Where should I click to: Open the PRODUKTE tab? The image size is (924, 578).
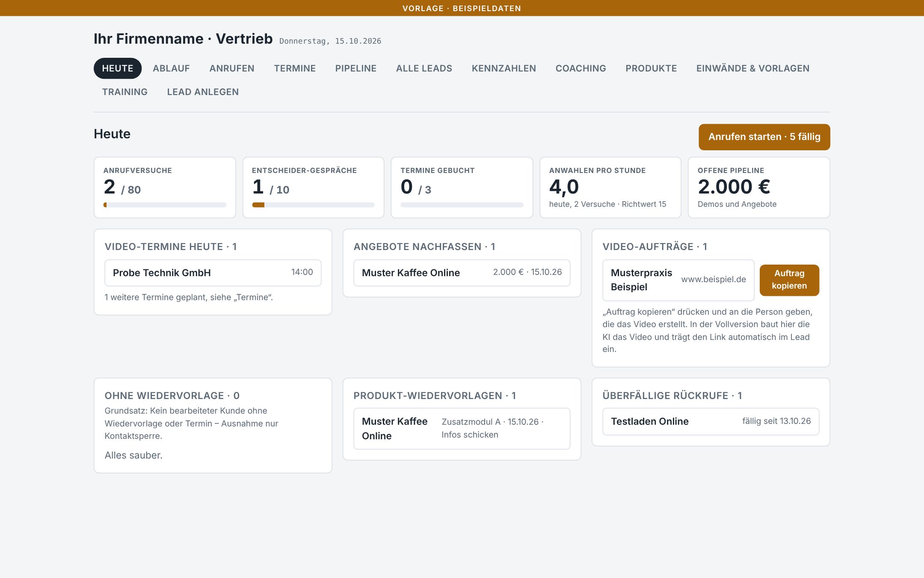click(651, 69)
